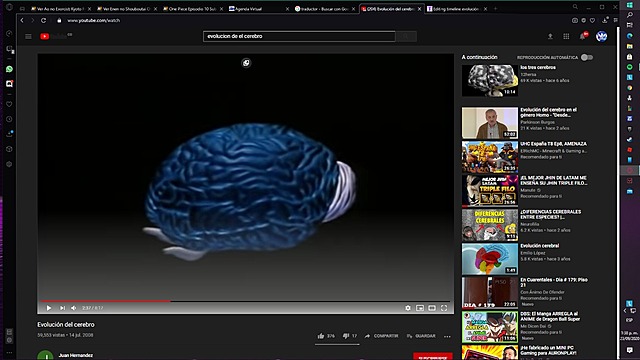The image size is (640, 360).
Task: Switch to theater mode view
Action: (432, 308)
